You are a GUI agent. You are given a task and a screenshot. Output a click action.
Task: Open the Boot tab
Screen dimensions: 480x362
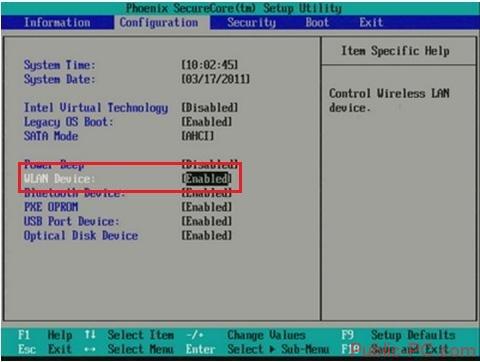[x=317, y=23]
